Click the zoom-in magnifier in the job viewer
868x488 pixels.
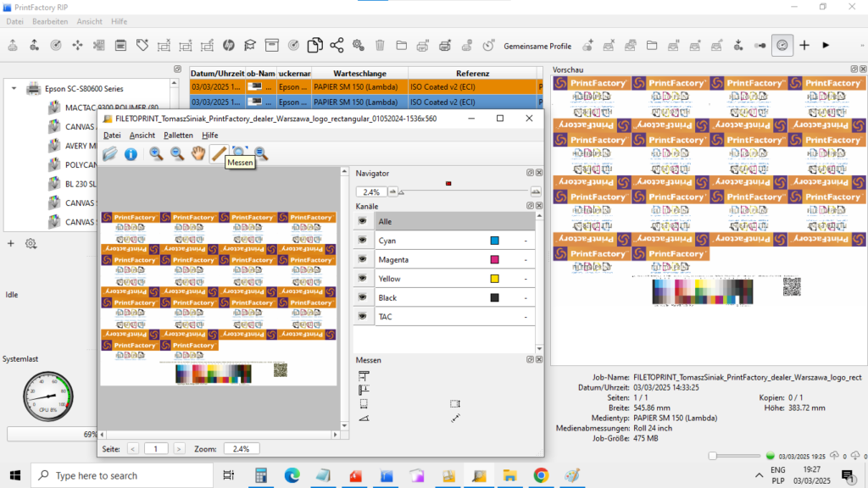(x=156, y=153)
